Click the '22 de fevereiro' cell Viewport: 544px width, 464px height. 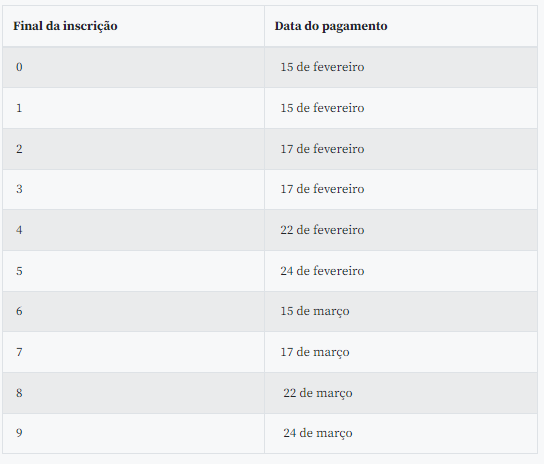point(401,230)
